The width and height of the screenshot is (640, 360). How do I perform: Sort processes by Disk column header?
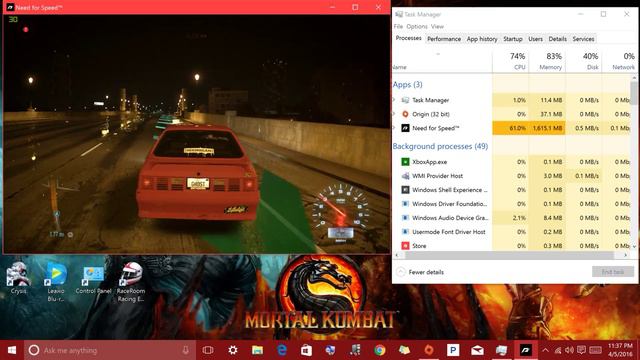(584, 61)
